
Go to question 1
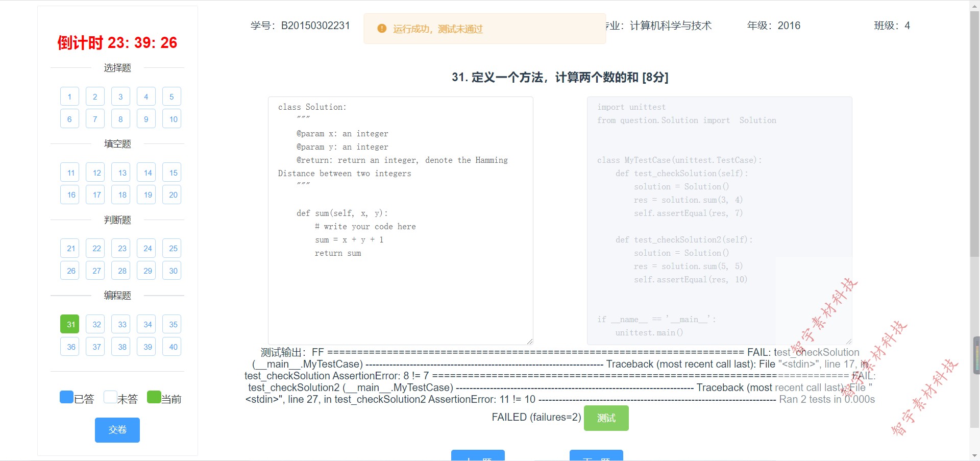point(69,96)
